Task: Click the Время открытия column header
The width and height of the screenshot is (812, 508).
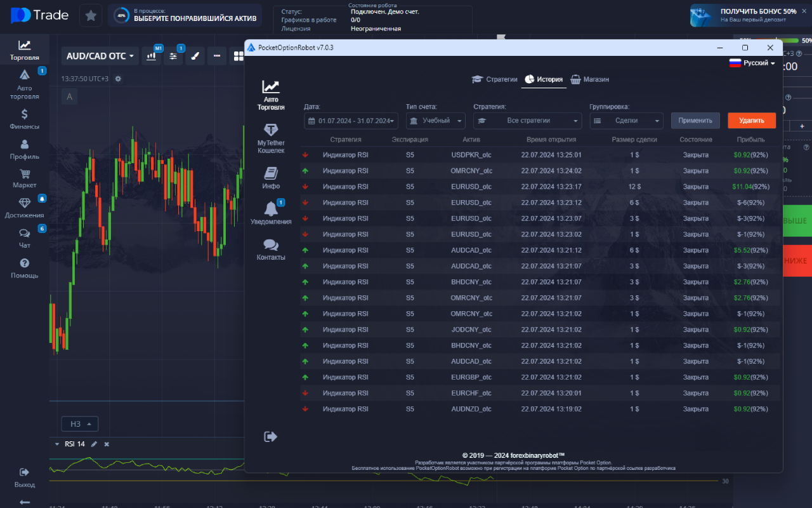Action: point(551,140)
